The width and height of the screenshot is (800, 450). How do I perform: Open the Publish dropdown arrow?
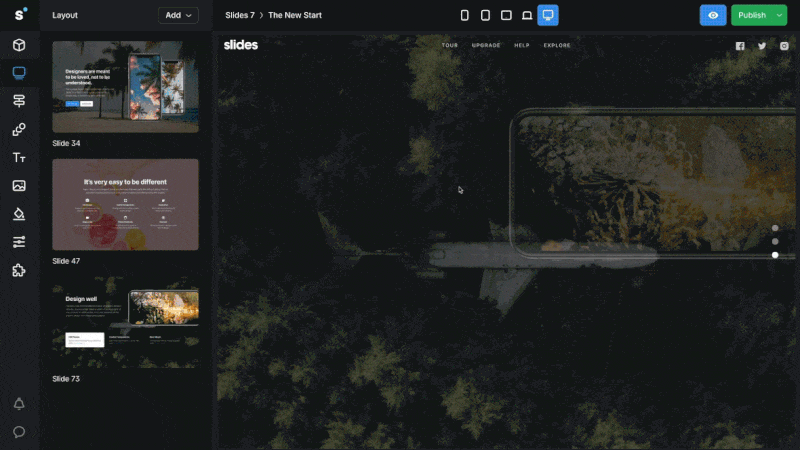coord(779,15)
